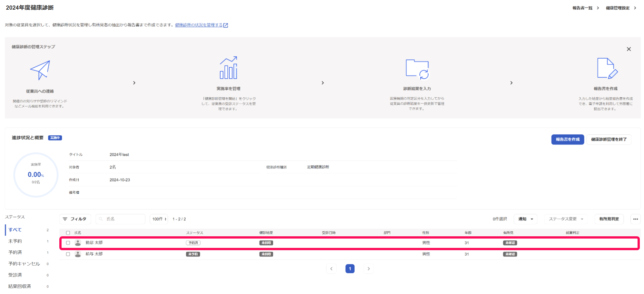Image resolution: width=644 pixels, height=294 pixels.
Task: Open the 報告書一覧 link
Action: tap(582, 8)
